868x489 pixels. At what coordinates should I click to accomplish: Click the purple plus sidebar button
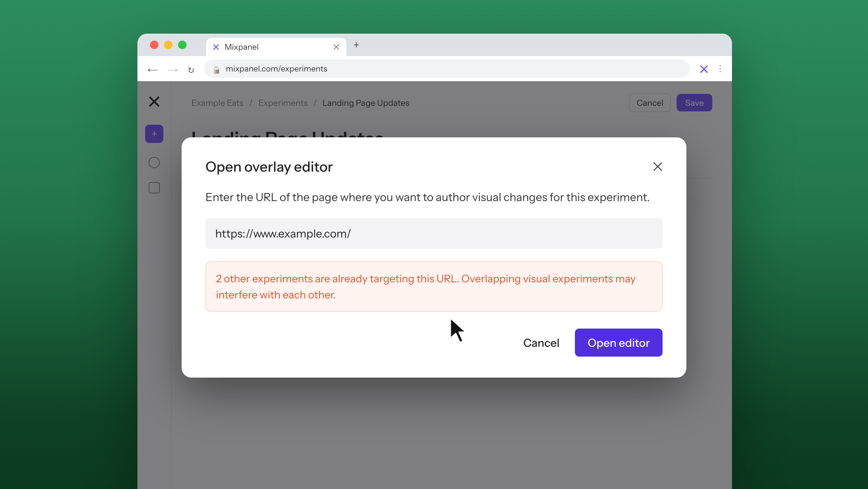click(154, 134)
